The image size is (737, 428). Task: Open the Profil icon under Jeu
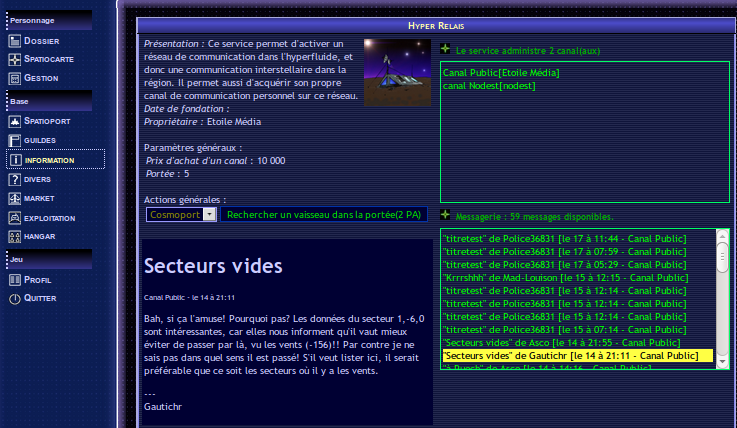click(15, 279)
